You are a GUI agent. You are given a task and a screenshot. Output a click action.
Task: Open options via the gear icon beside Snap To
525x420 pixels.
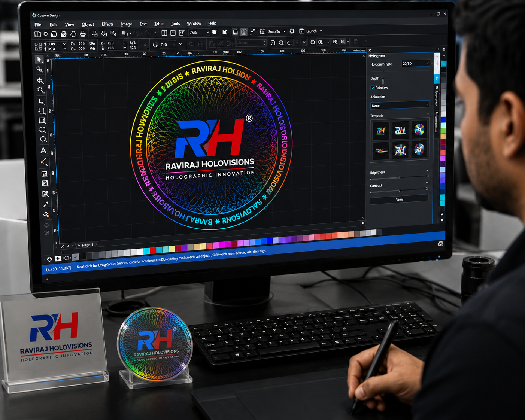(292, 31)
